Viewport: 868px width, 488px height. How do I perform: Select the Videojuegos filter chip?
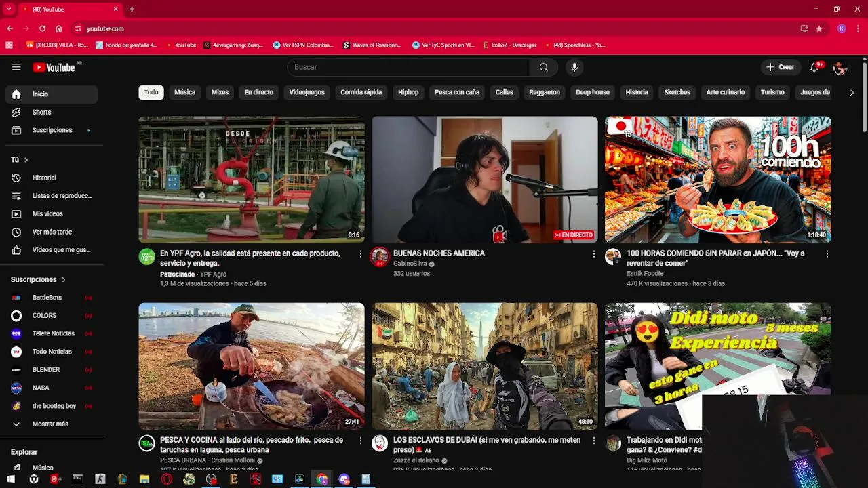[307, 92]
